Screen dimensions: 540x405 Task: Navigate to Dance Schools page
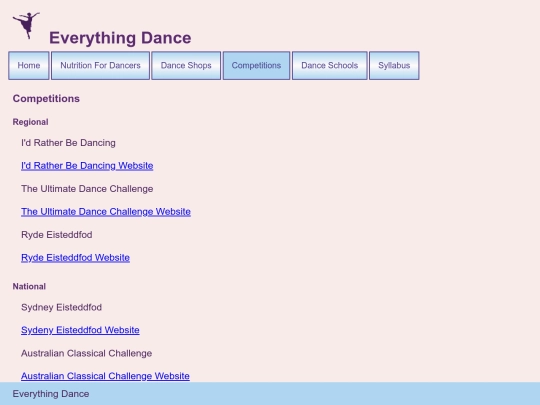pos(330,65)
